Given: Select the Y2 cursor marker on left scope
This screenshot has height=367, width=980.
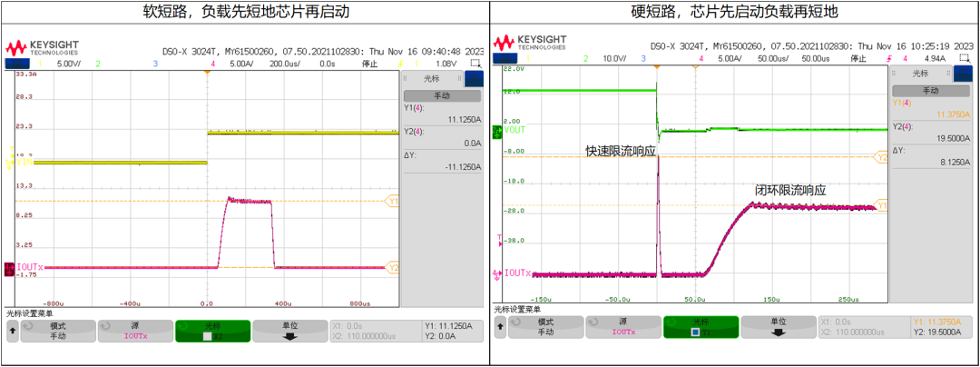Looking at the screenshot, I should (x=393, y=268).
